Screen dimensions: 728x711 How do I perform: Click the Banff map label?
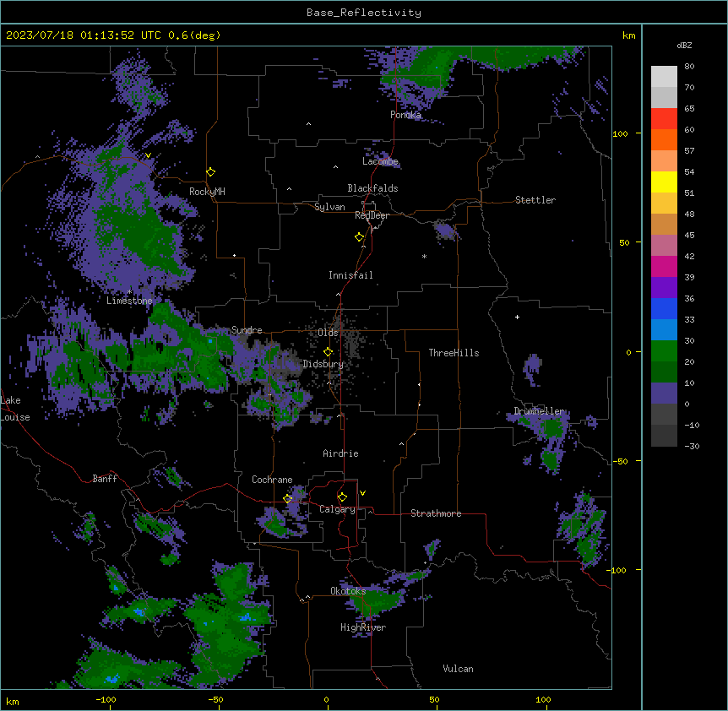105,479
